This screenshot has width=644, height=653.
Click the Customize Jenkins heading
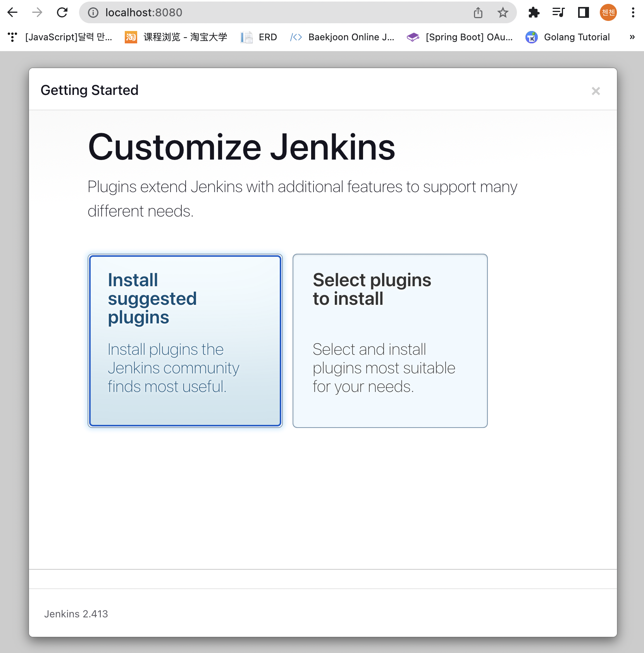pos(242,147)
